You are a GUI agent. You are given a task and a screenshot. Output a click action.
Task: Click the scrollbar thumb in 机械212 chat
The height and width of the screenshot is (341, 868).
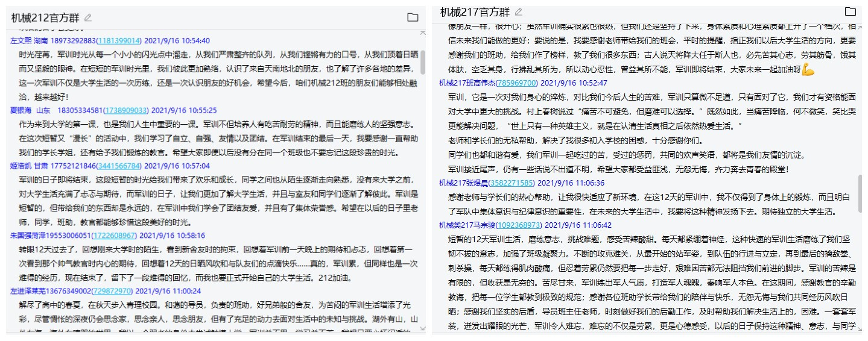pos(423,63)
